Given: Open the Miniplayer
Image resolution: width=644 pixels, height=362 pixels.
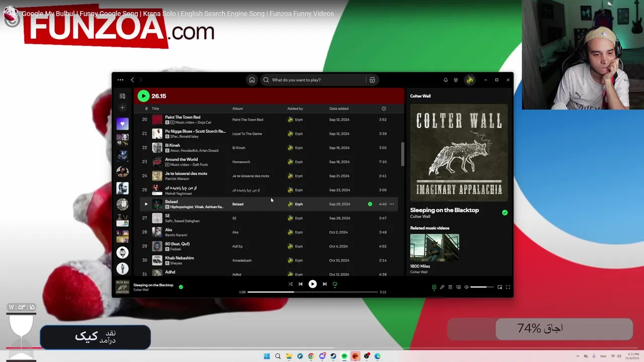Looking at the screenshot, I should (x=500, y=287).
